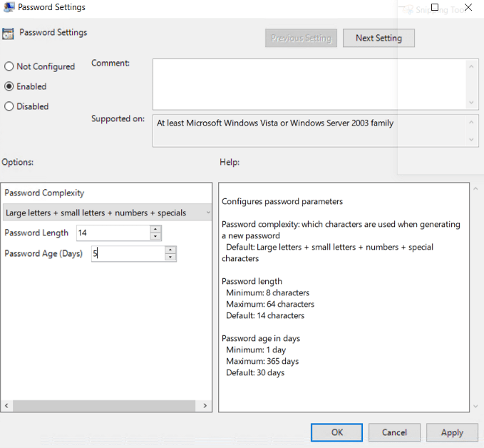Click the policy icon beside the Password Settings heading
Image resolution: width=484 pixels, height=448 pixels.
[8, 33]
